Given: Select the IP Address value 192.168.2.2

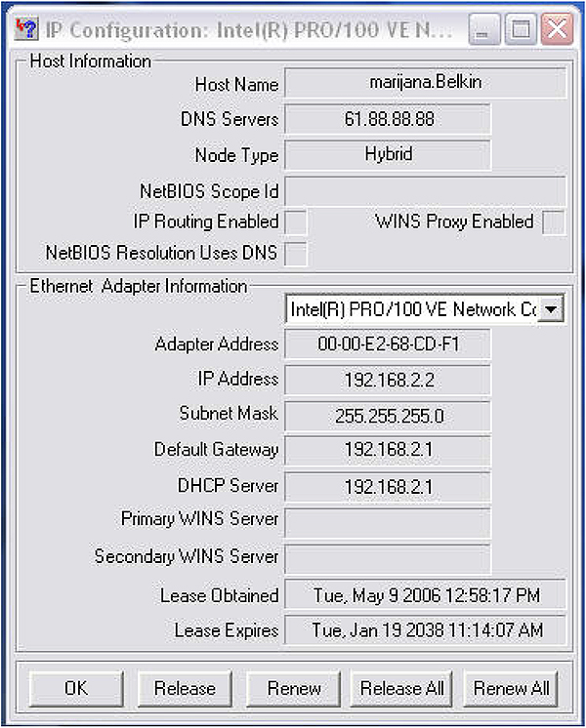Looking at the screenshot, I should (x=388, y=380).
